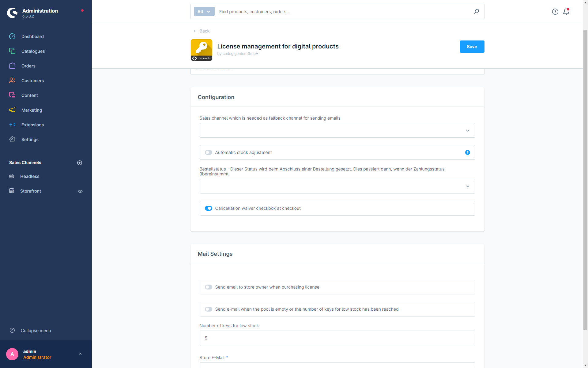Viewport: 588px width, 368px height.
Task: Toggle Automatic stock adjustment switch
Action: [209, 152]
